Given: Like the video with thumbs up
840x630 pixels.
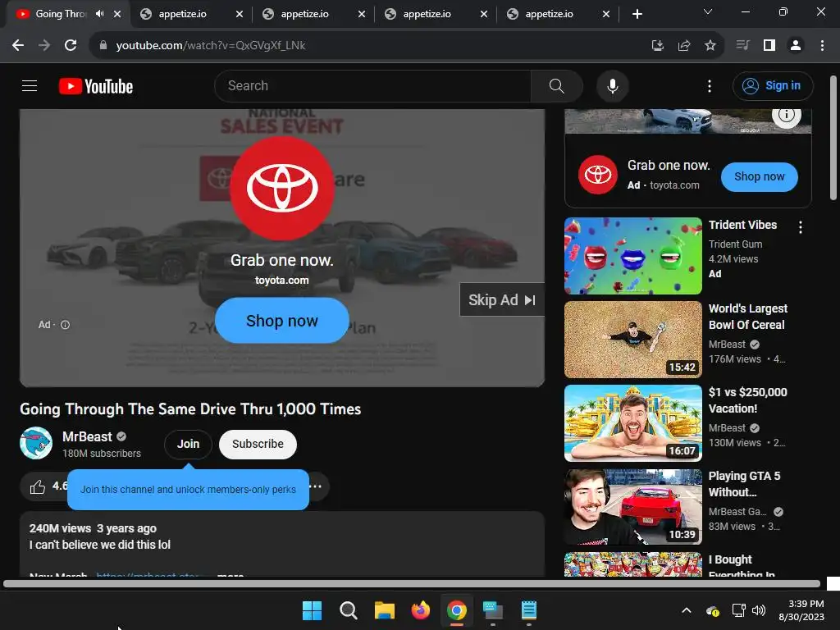Looking at the screenshot, I should [x=38, y=486].
